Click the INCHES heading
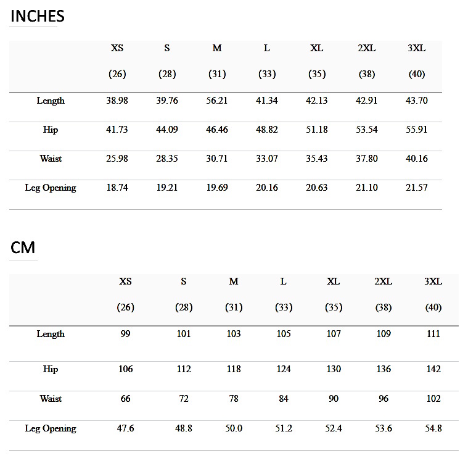Viewport: 476px width, 458px height. [38, 16]
